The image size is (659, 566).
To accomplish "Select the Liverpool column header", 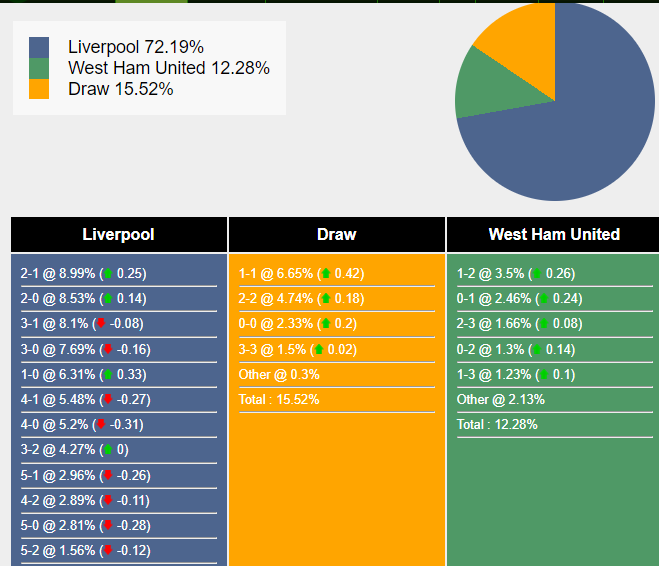I will coord(118,235).
